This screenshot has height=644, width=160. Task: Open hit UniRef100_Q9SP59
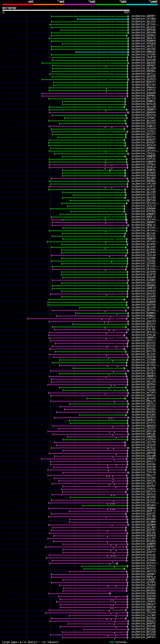[x=143, y=77]
